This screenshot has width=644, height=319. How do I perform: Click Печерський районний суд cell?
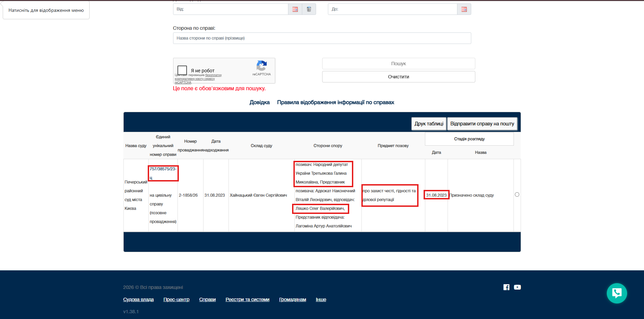pos(136,195)
